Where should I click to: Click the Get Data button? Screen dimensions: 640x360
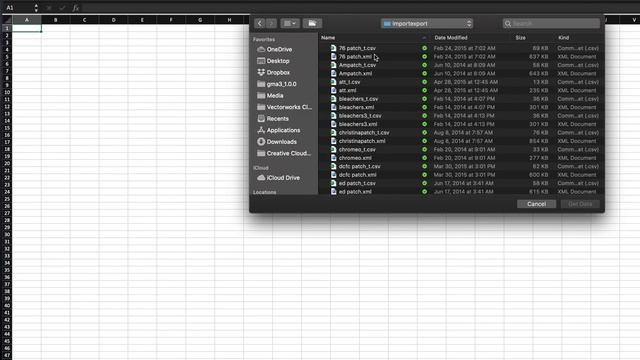tap(580, 204)
